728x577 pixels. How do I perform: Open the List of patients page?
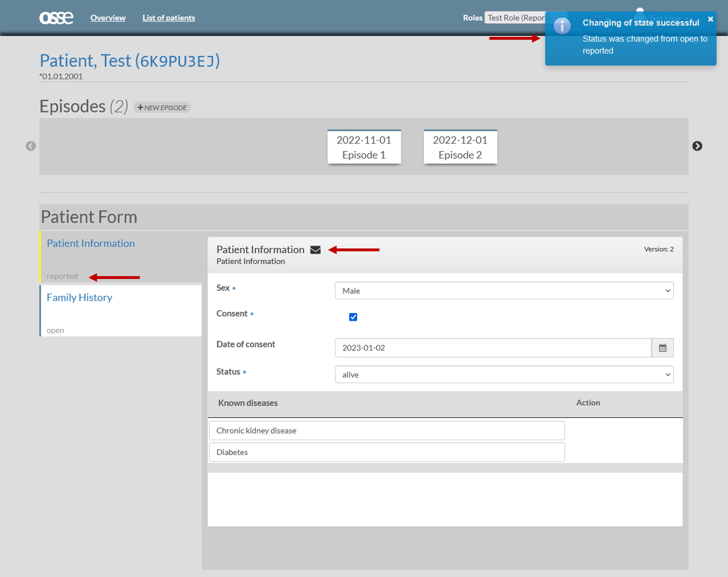[169, 18]
